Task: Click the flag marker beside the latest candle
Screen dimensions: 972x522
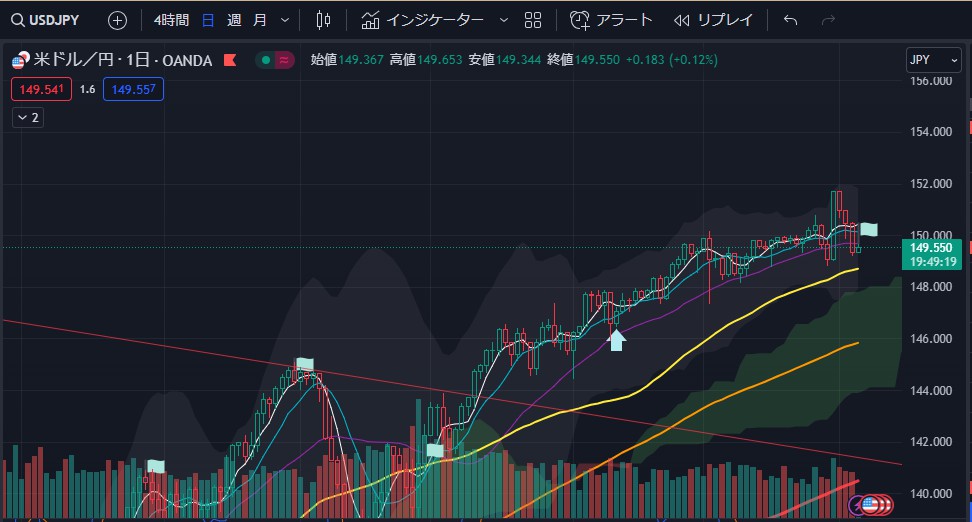Action: tap(869, 229)
